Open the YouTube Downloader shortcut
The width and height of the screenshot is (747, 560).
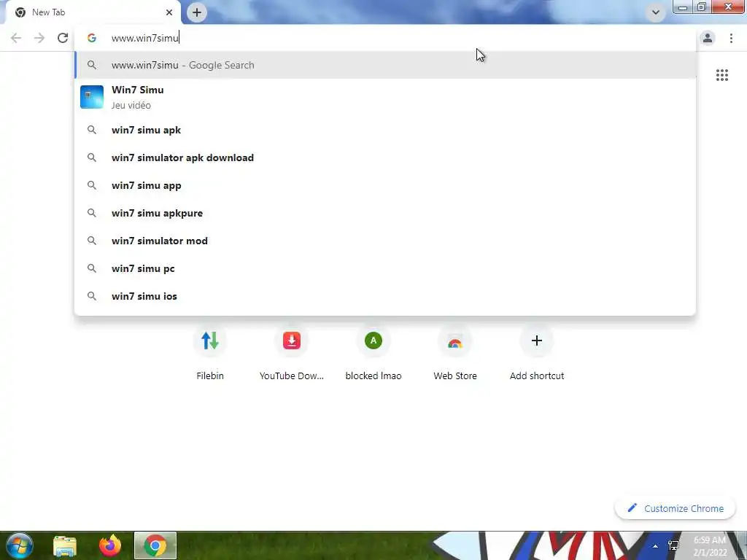click(292, 352)
